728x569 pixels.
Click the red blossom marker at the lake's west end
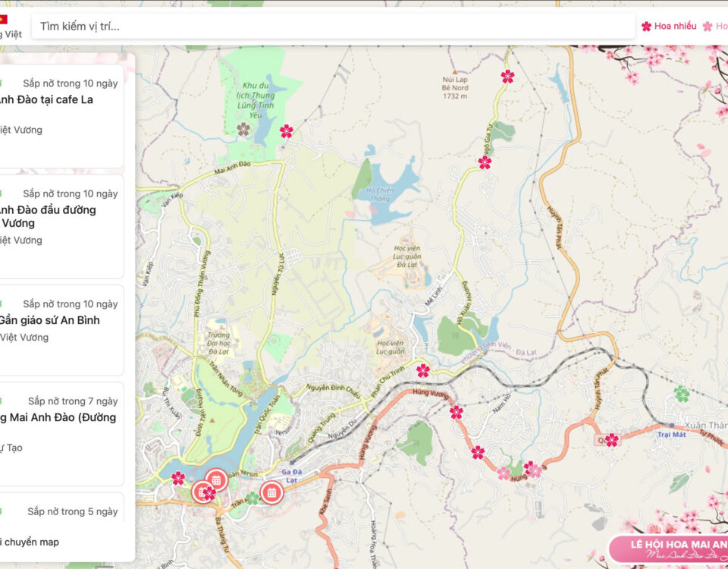pos(178,478)
